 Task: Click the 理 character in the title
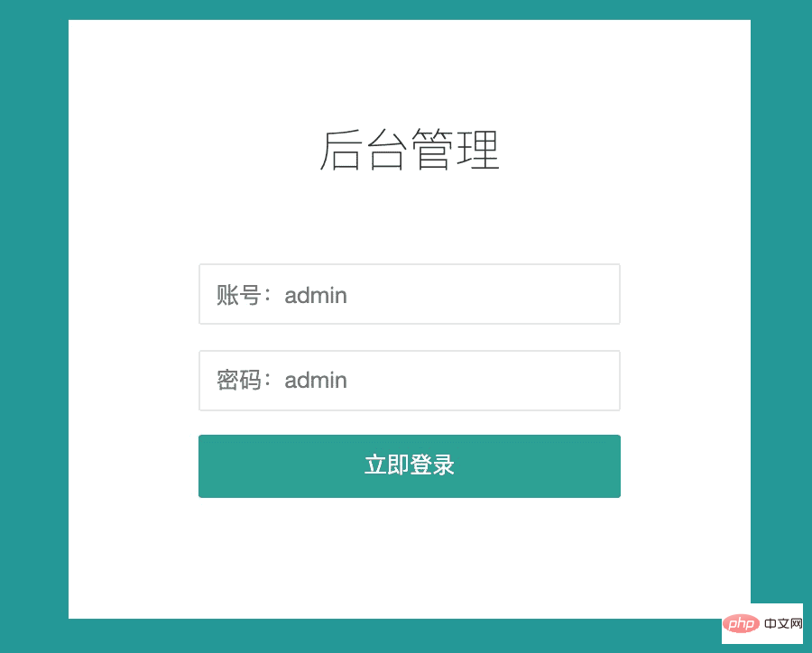478,151
